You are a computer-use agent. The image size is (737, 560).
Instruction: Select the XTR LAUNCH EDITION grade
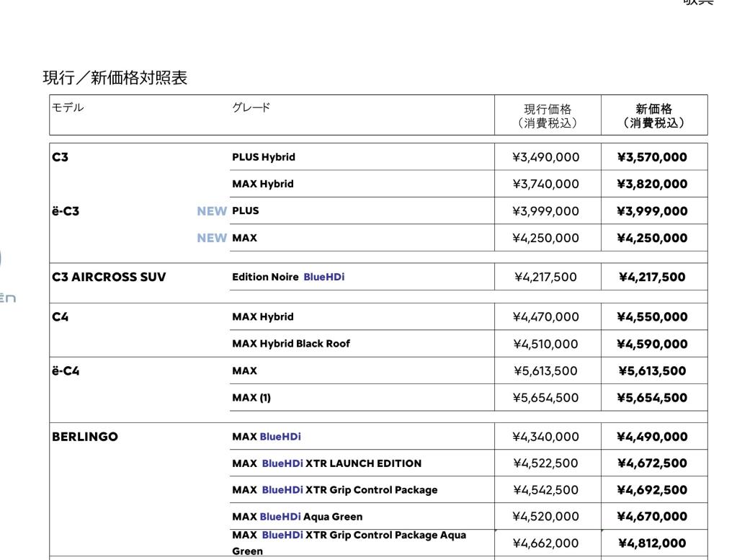[x=326, y=463]
